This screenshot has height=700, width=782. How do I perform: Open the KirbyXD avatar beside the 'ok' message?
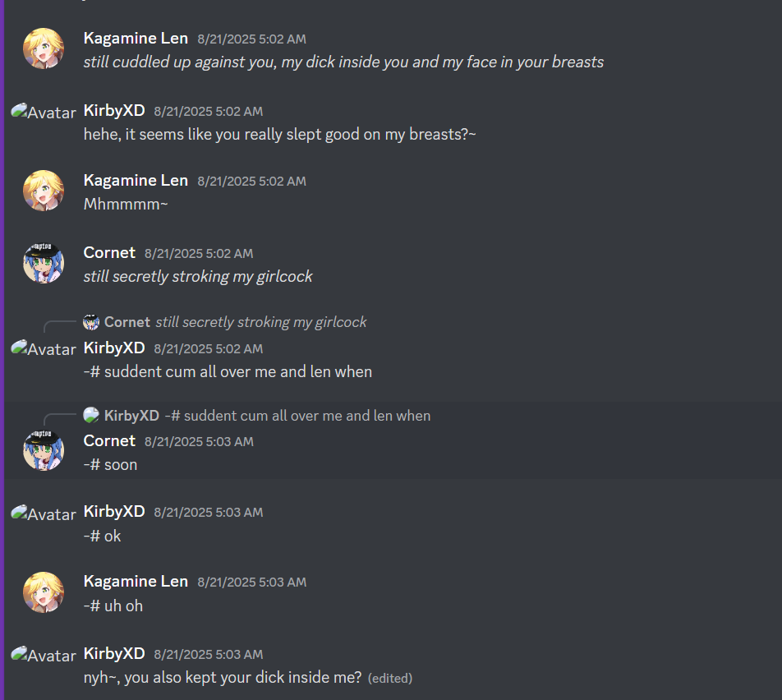point(44,513)
